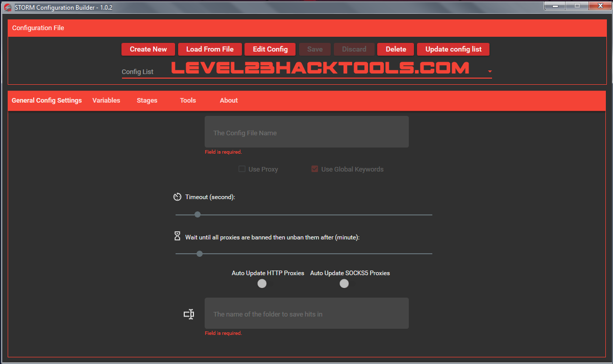The image size is (613, 364).
Task: Click 'Field is required.' under hits folder field
Action: 224,333
